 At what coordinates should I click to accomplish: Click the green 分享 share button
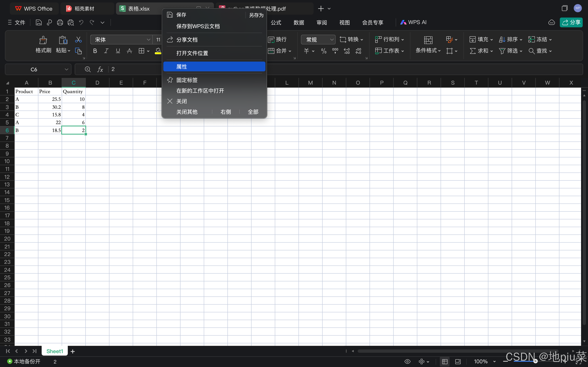(x=571, y=23)
